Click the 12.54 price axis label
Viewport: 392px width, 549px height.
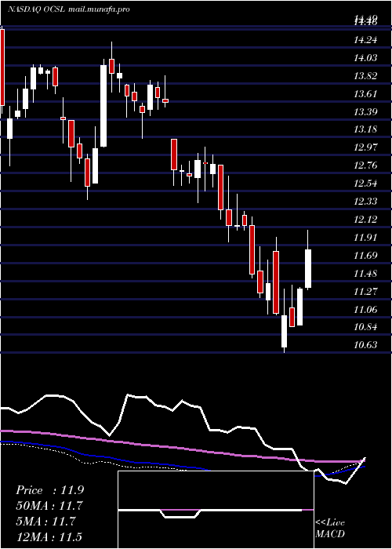[x=366, y=184]
